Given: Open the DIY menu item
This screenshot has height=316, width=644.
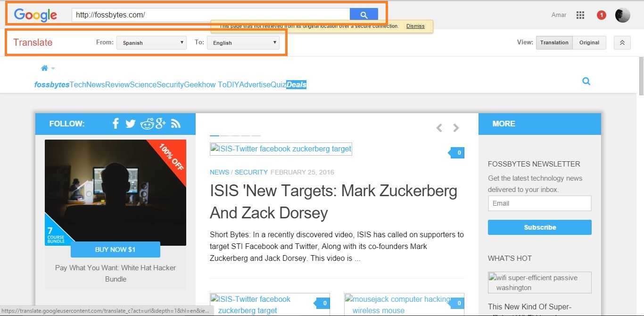Looking at the screenshot, I should click(x=232, y=84).
